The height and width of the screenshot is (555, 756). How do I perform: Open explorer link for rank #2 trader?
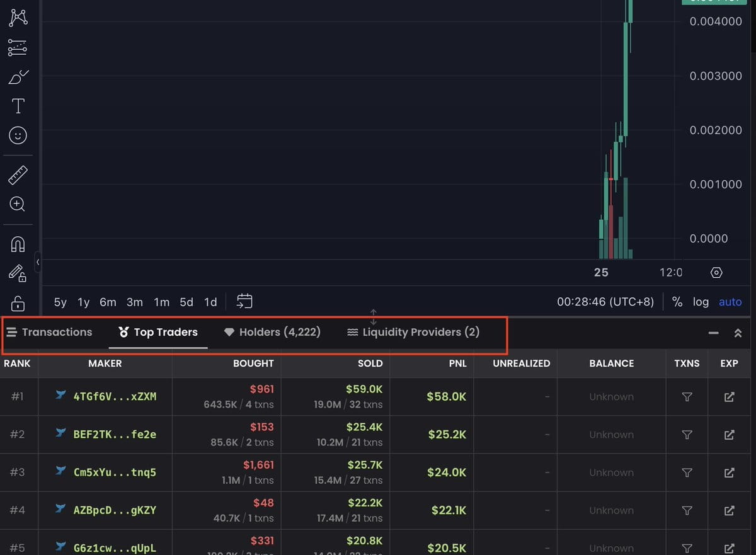tap(730, 435)
